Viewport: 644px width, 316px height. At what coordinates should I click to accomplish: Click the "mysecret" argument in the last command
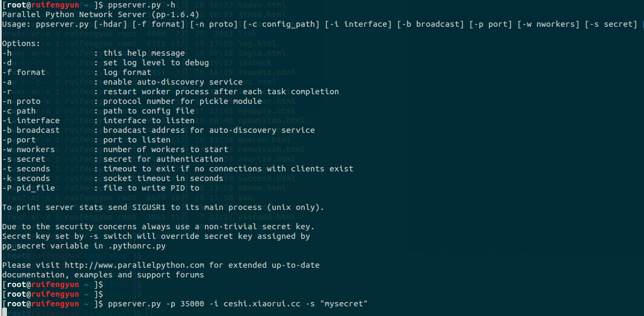click(344, 304)
